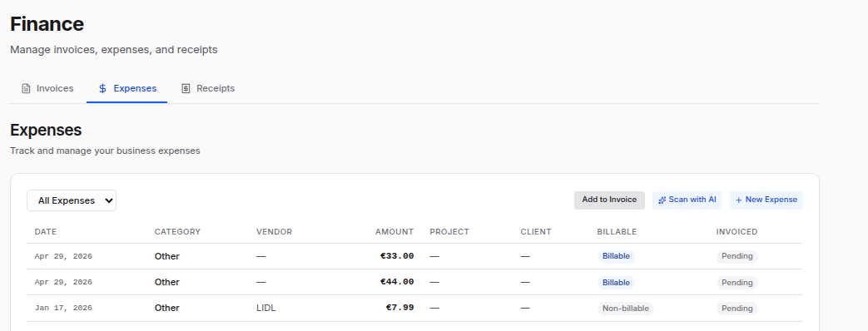
Task: Click the Pending badge in the LIDL row
Action: (737, 309)
